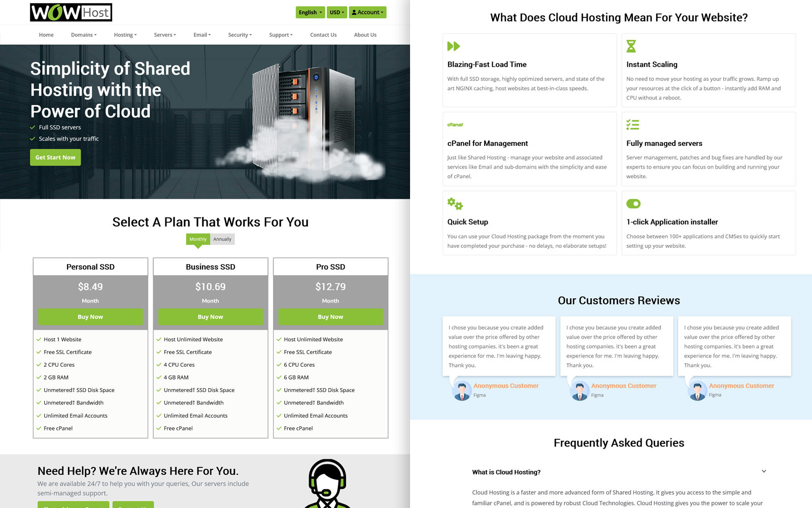Screen dimensions: 812x508
Task: Select the cPanel for Management icon
Action: pyautogui.click(x=454, y=124)
